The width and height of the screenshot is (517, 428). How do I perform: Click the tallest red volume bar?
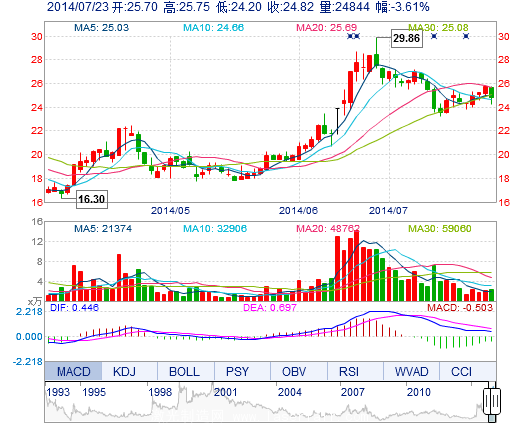click(x=356, y=266)
